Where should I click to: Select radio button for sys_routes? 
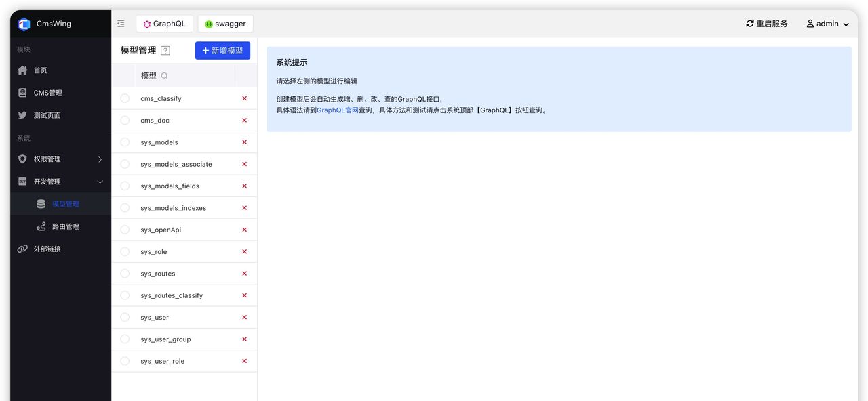[125, 274]
